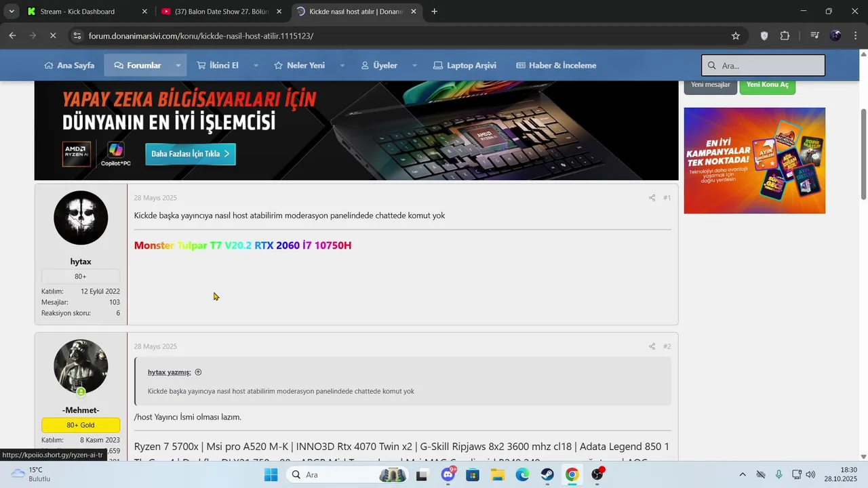The width and height of the screenshot is (868, 488).
Task: Expand the İkinci El dropdown arrow
Action: pos(256,66)
